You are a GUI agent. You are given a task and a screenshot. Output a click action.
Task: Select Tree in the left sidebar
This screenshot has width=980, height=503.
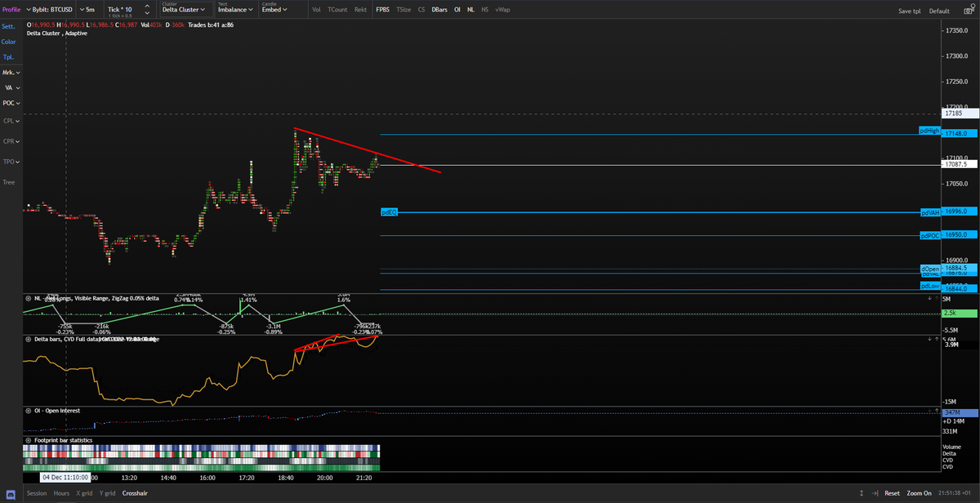click(x=8, y=182)
